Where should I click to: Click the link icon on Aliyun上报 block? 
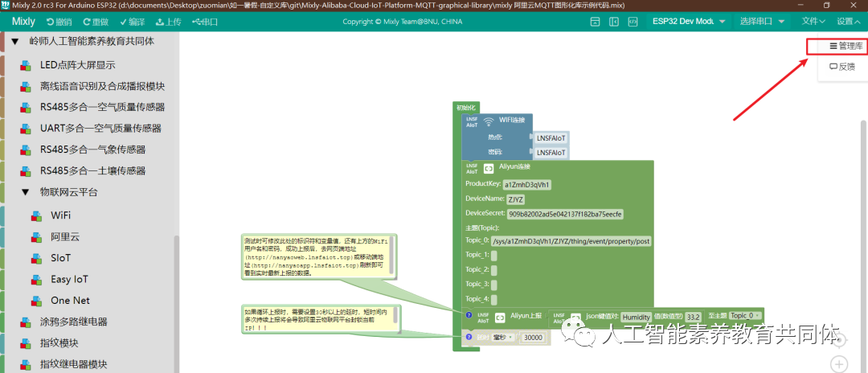tap(500, 318)
